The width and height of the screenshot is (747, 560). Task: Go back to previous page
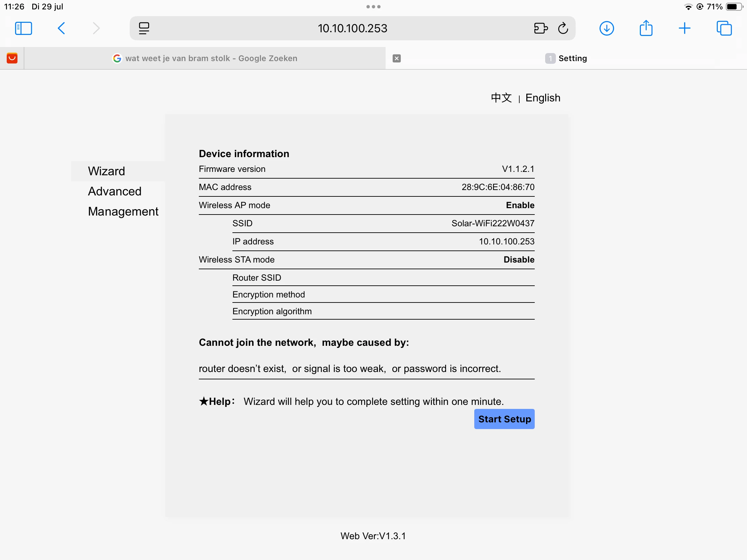click(x=61, y=28)
